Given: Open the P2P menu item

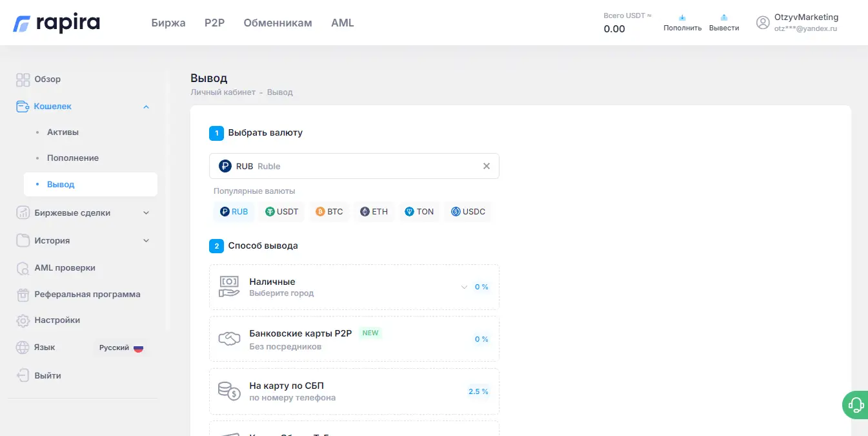Looking at the screenshot, I should 214,23.
